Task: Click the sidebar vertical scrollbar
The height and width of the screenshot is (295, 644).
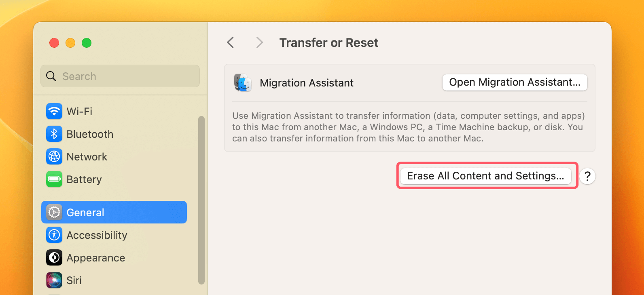Action: tap(201, 200)
